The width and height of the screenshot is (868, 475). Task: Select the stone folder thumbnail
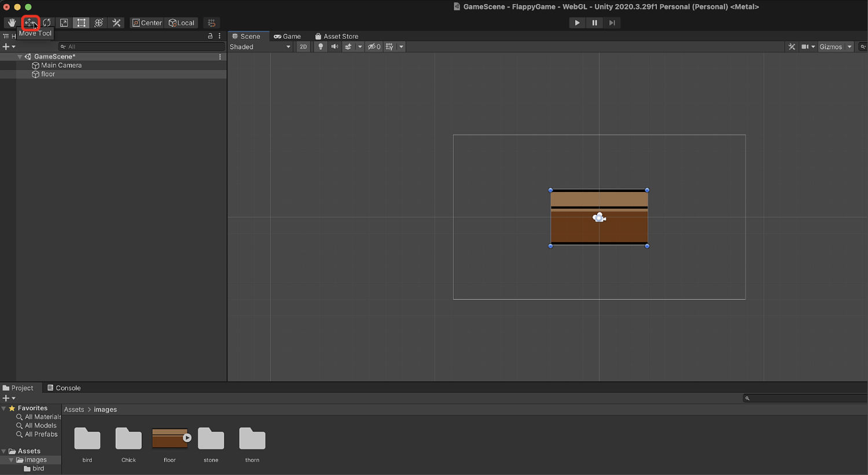point(211,440)
